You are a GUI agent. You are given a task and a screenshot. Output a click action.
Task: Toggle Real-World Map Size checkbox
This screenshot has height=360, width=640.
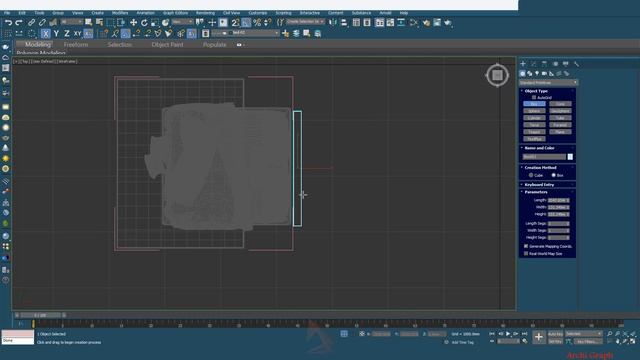(526, 253)
